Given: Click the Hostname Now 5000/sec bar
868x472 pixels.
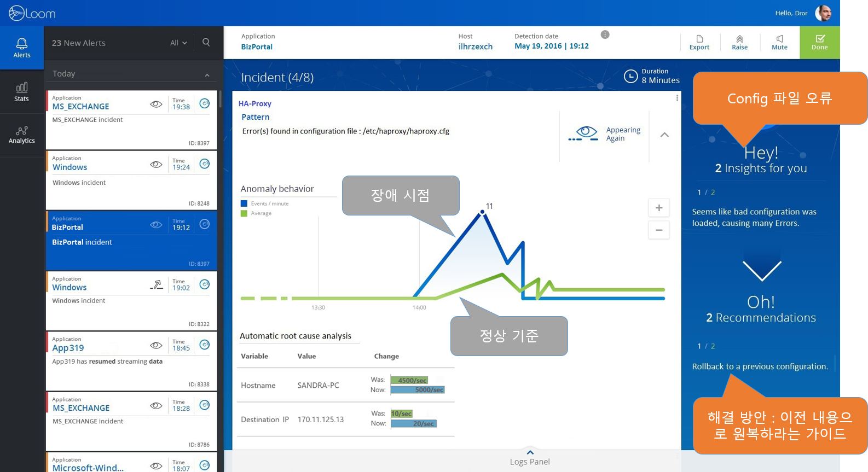Looking at the screenshot, I should point(418,390).
